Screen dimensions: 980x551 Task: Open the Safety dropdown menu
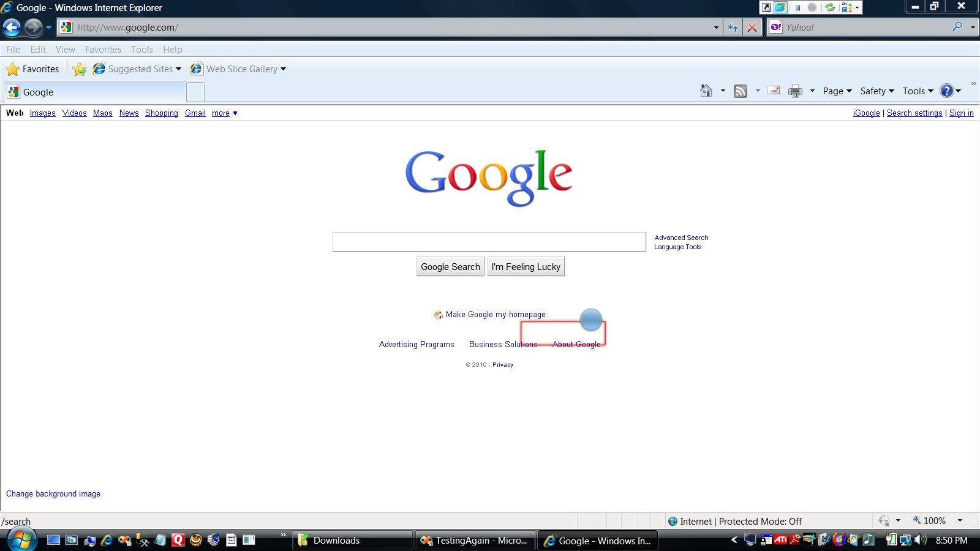click(x=876, y=91)
